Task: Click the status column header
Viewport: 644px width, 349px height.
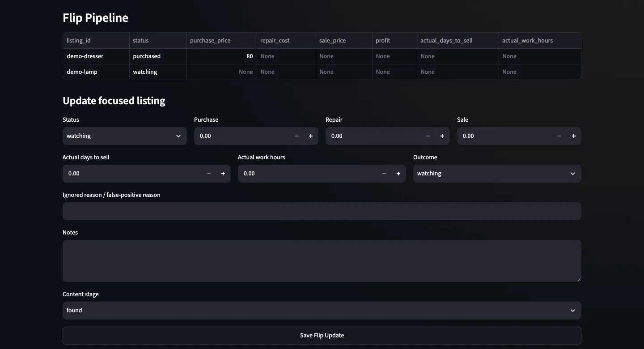Action: pyautogui.click(x=158, y=41)
